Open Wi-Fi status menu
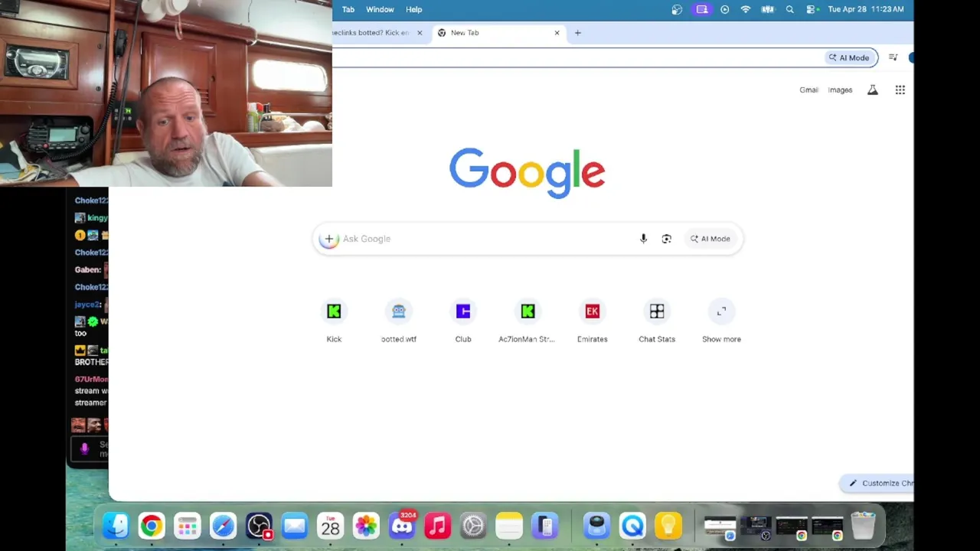The height and width of the screenshot is (551, 980). point(746,9)
